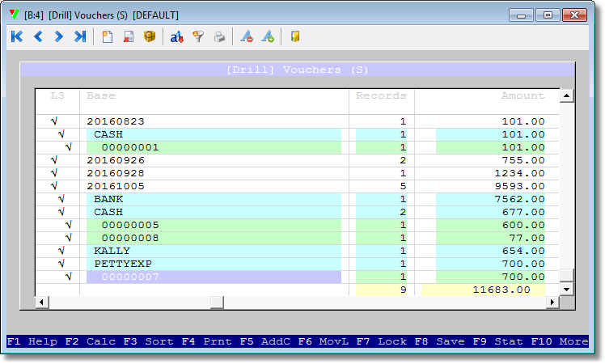This screenshot has width=605, height=364.
Task: Toggle the checkmark for the KALLY row
Action: pos(61,251)
